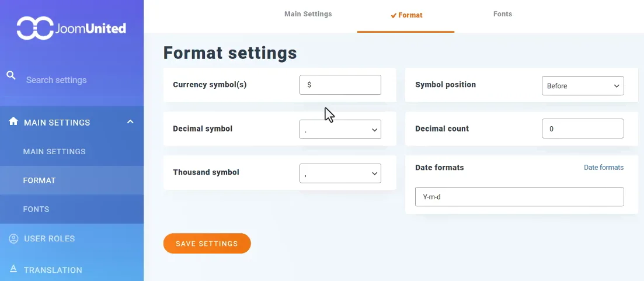Switch to the Fonts top tab
The height and width of the screenshot is (281, 644).
click(502, 14)
